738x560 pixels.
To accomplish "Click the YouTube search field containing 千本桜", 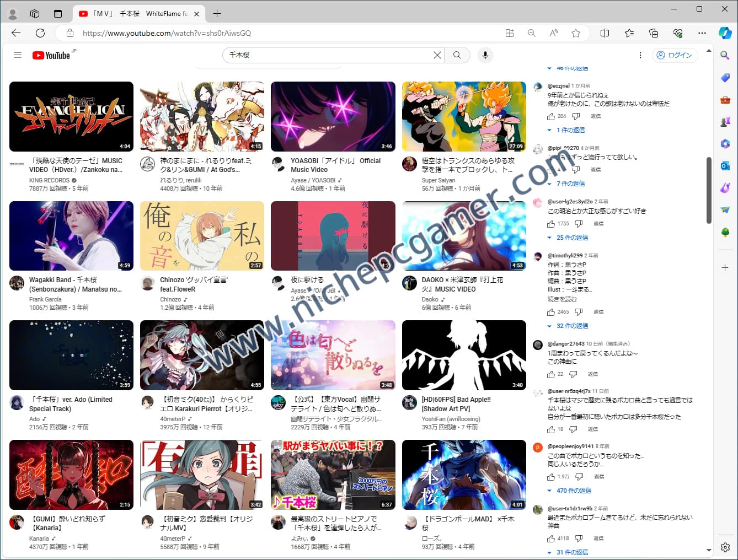I will [329, 55].
